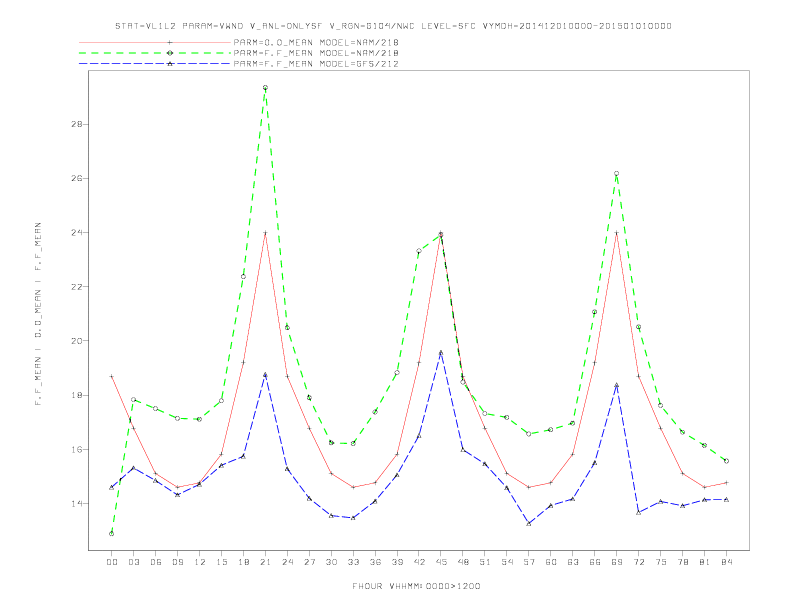This screenshot has width=792, height=612.
Task: Click x-axis tick label 57
Action: point(529,562)
